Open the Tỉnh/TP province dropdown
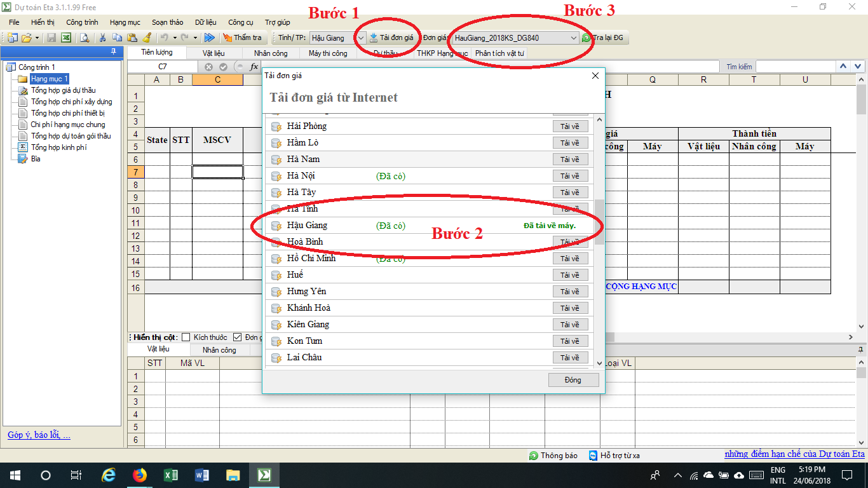868x488 pixels. 361,38
